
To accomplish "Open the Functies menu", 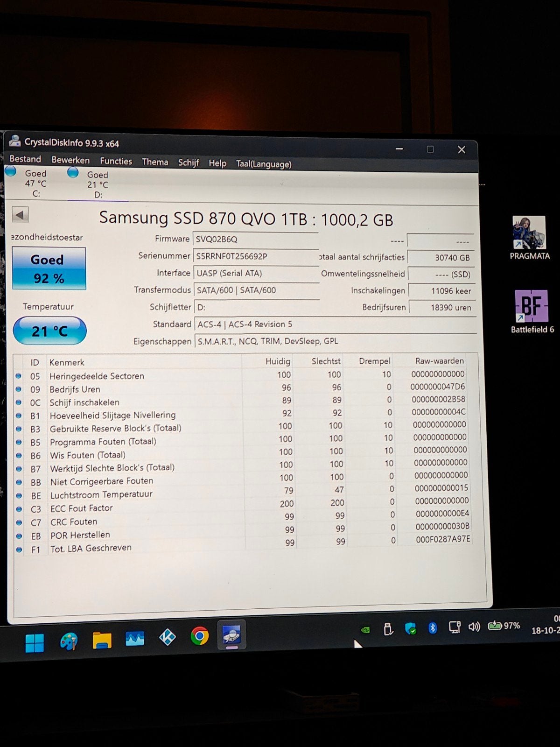I will point(116,161).
